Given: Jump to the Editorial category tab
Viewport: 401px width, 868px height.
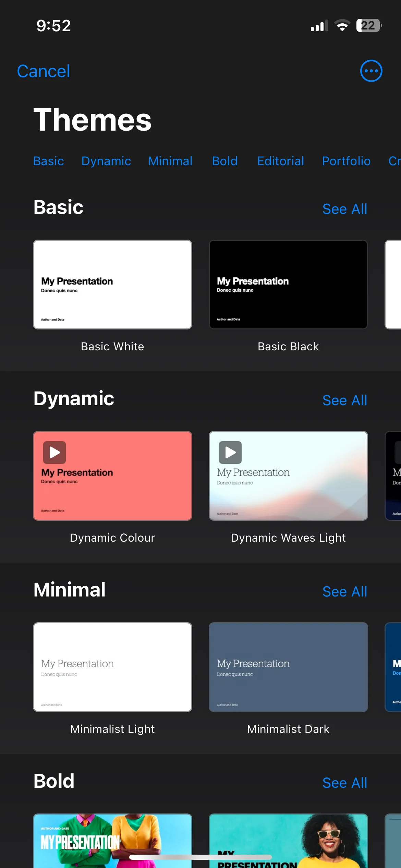Looking at the screenshot, I should pyautogui.click(x=281, y=161).
